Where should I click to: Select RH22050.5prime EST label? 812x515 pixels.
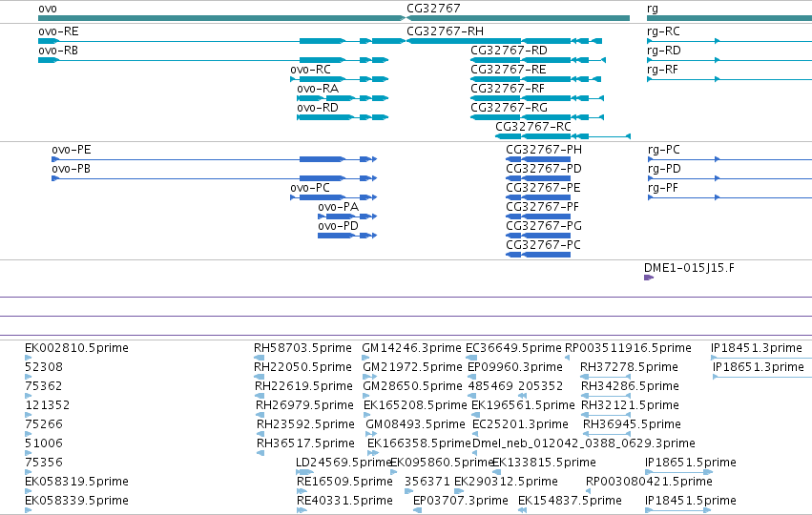(302, 367)
